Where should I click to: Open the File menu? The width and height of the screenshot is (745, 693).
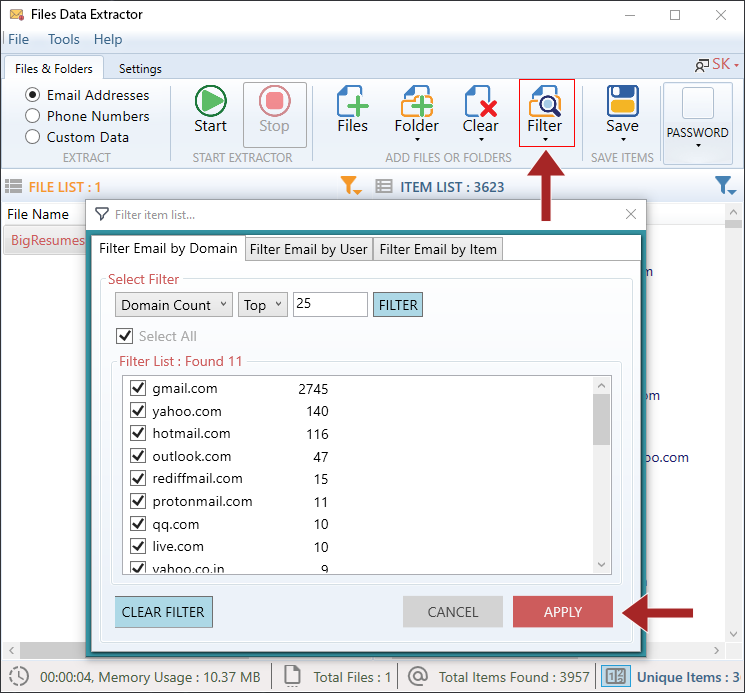click(x=19, y=39)
